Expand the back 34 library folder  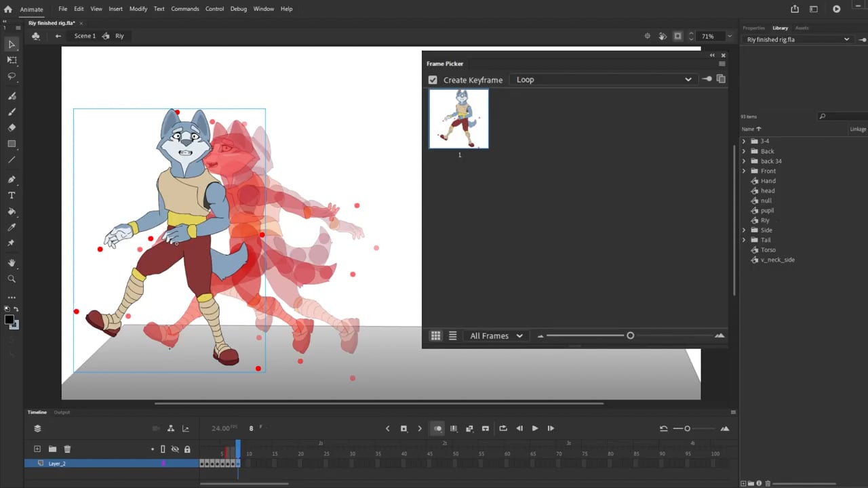[x=744, y=161]
